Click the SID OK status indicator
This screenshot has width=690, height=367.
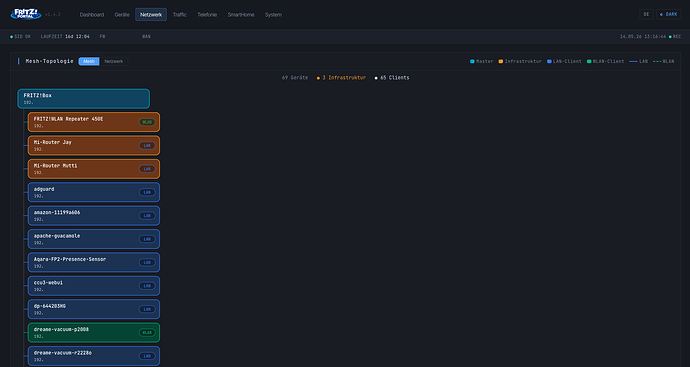(x=20, y=37)
